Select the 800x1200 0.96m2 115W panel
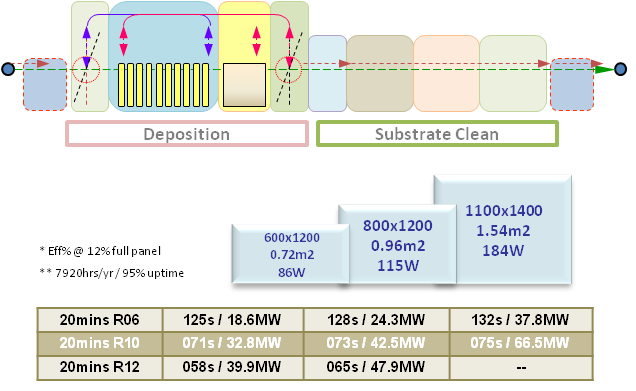 point(398,245)
